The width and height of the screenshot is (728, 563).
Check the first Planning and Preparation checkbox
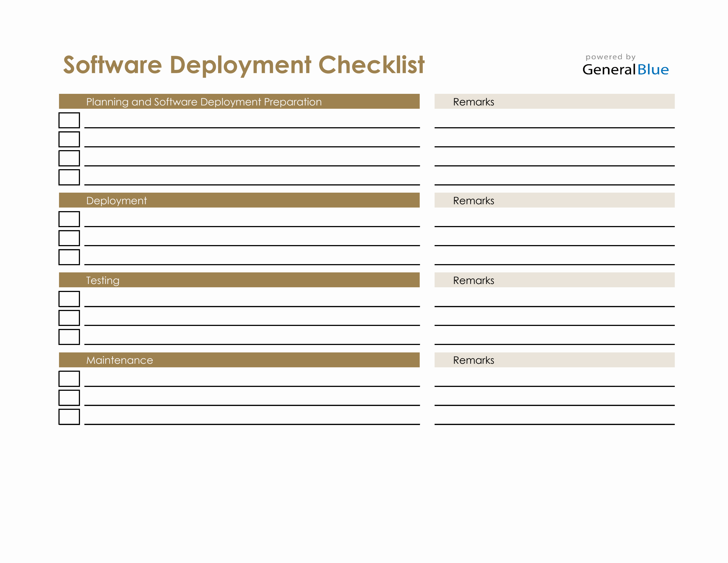[x=69, y=121]
